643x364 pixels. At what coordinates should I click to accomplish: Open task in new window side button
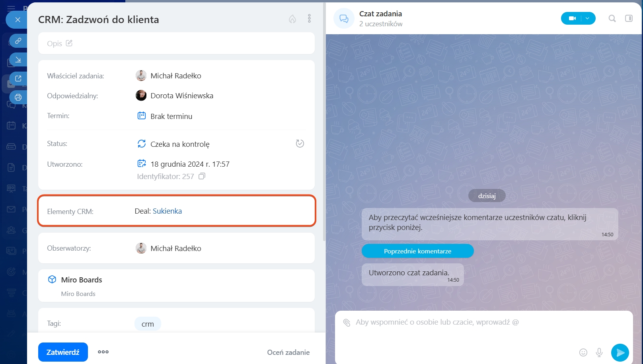click(x=18, y=78)
